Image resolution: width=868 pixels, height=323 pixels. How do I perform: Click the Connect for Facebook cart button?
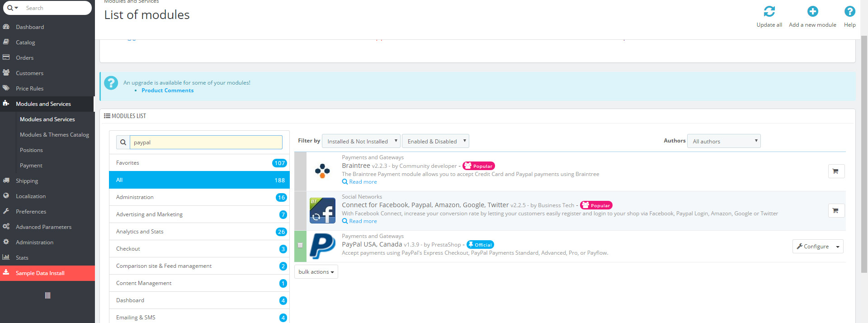click(836, 210)
